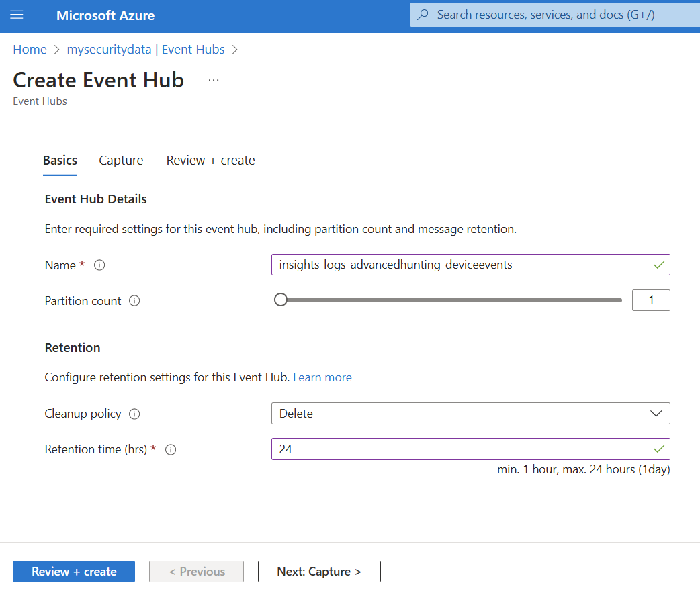Go to Home breadcrumb

click(x=30, y=50)
